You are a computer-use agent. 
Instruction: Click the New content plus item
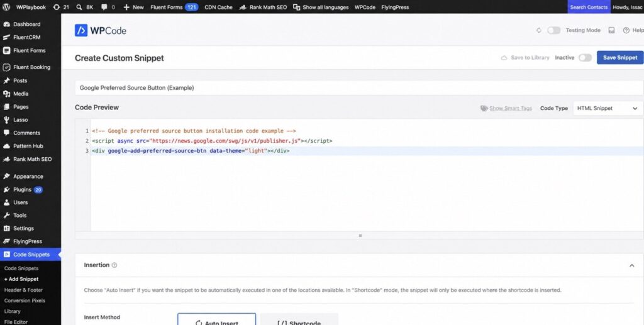(133, 7)
